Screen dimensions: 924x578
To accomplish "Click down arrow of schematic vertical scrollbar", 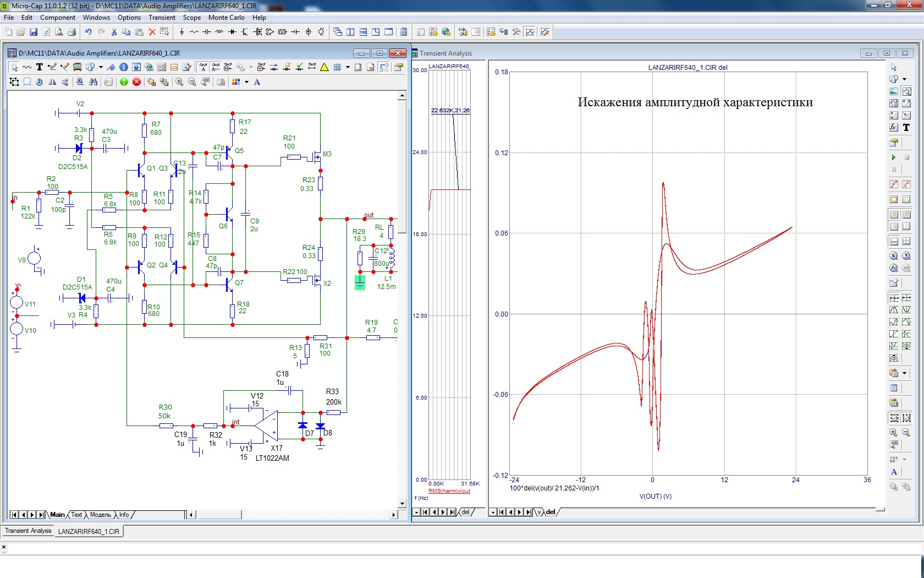I will pyautogui.click(x=402, y=503).
